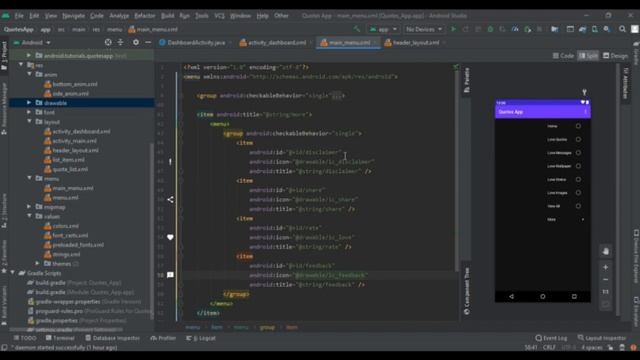Open Search Everywhere magnifier in toolbar
This screenshot has height=360, width=640.
pos(622,29)
